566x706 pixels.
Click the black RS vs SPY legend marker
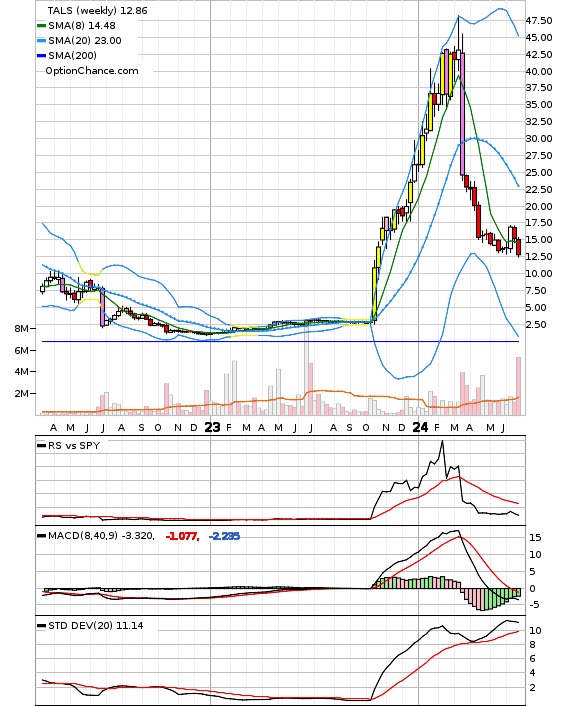(x=41, y=445)
